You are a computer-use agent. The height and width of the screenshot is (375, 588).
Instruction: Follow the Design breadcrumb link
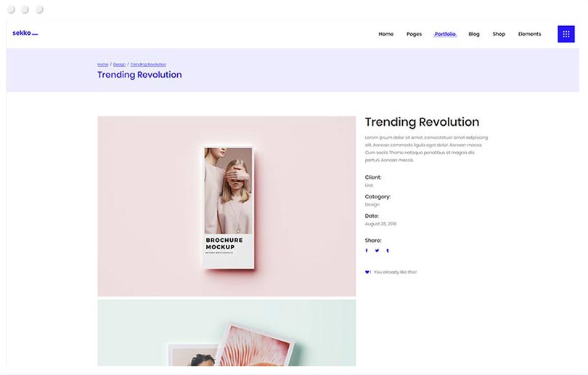(119, 65)
